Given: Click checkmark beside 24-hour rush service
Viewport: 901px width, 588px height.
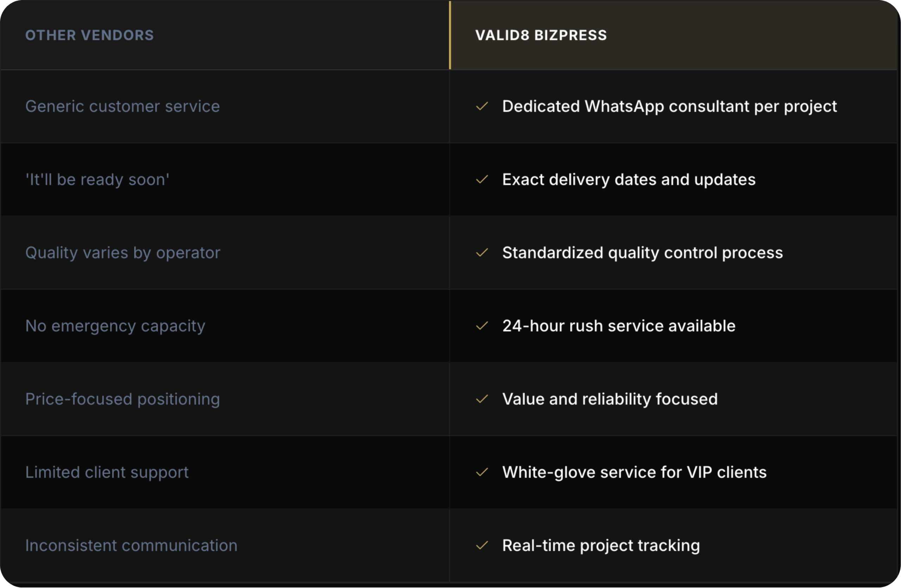Looking at the screenshot, I should tap(481, 326).
